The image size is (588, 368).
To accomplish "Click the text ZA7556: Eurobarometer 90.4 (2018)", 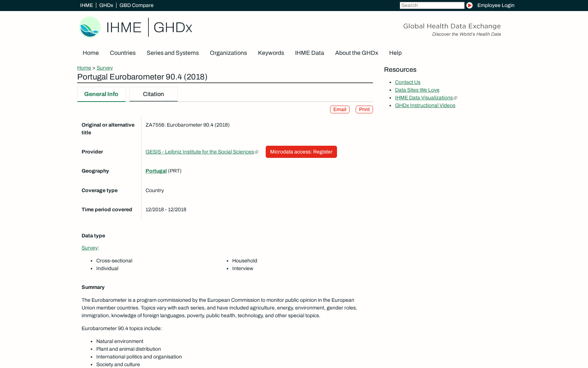I will [187, 125].
